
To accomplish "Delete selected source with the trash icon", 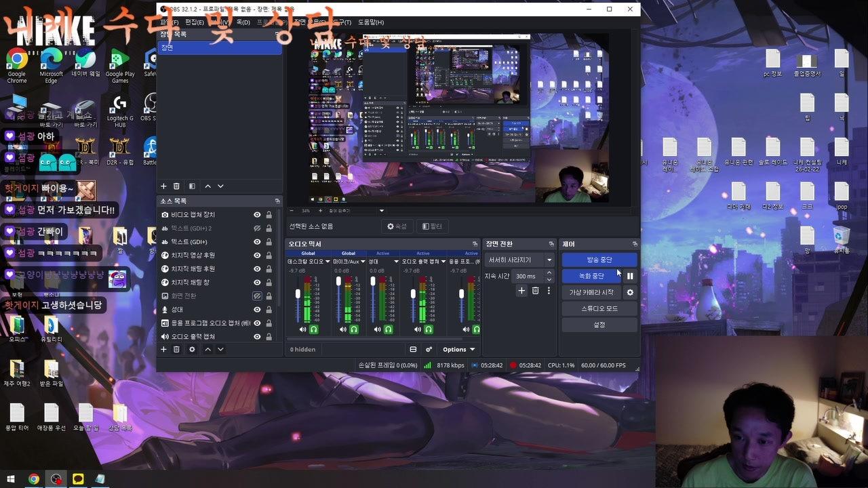I will 176,349.
